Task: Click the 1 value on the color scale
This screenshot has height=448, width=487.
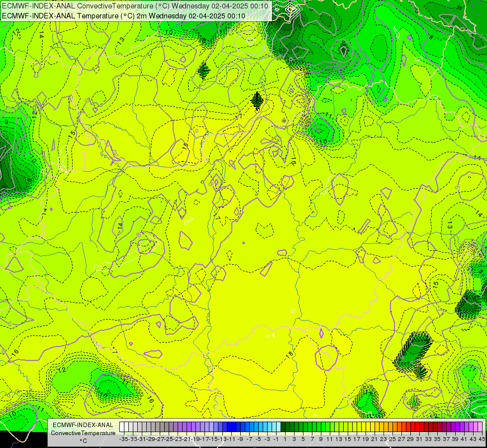Action: pos(285,439)
